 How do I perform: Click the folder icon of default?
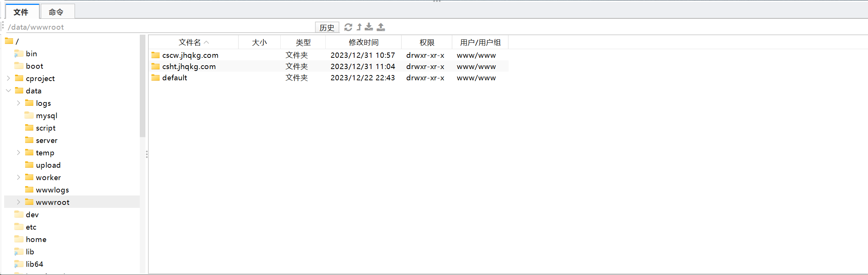point(156,78)
